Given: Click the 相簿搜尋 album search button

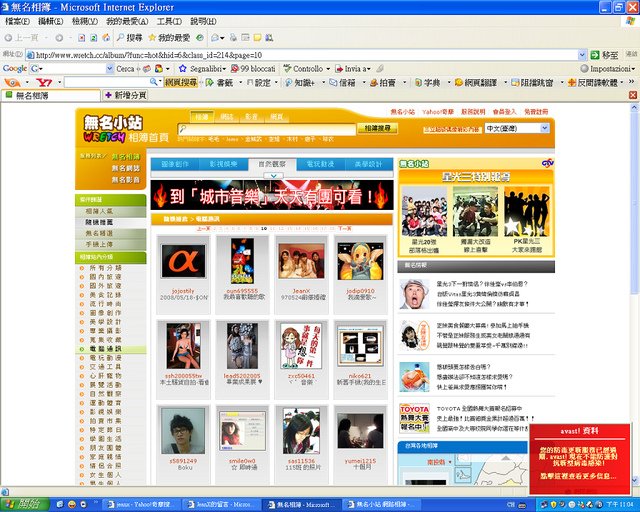Looking at the screenshot, I should pos(377,129).
